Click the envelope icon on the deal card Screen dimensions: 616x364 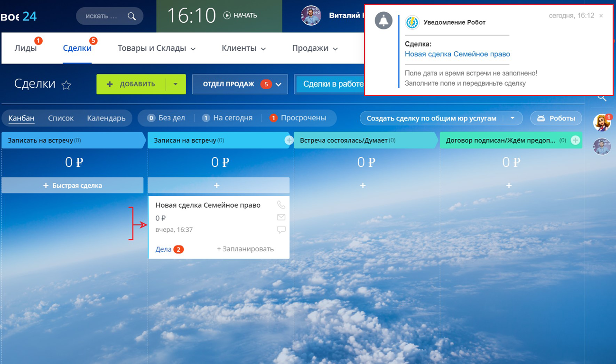click(281, 217)
